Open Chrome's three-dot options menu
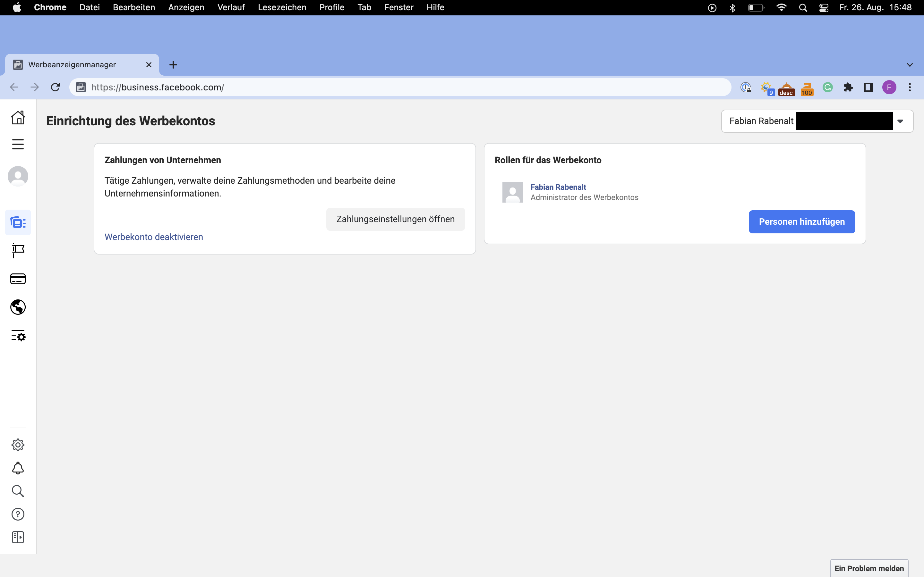 click(910, 88)
